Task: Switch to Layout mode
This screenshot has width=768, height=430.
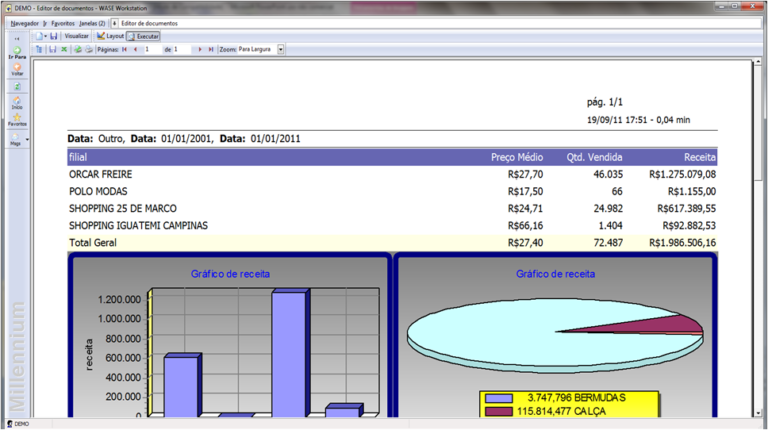Action: pyautogui.click(x=110, y=36)
